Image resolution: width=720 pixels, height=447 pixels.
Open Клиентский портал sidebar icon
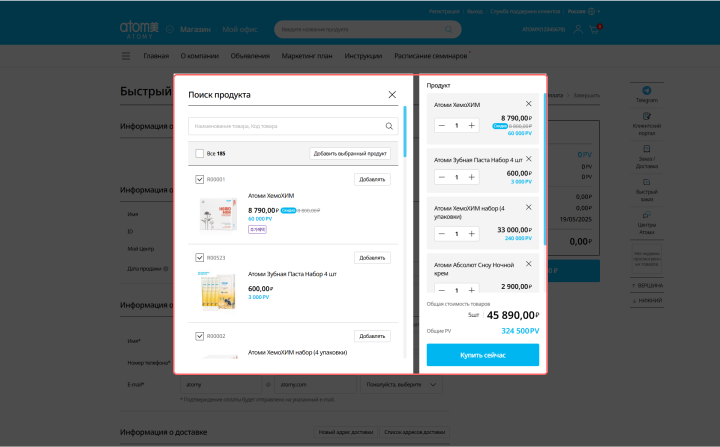[647, 124]
